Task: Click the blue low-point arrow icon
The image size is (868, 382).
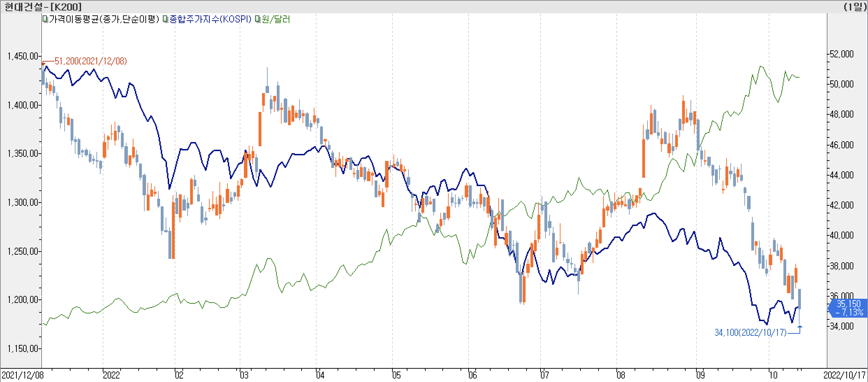Action: [x=800, y=327]
